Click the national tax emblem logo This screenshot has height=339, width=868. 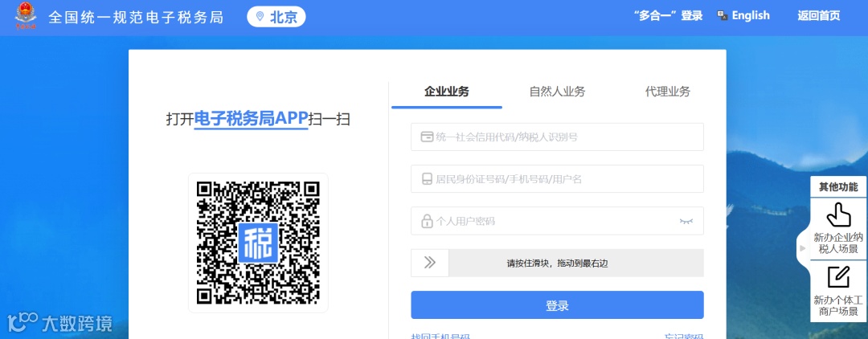click(x=26, y=15)
